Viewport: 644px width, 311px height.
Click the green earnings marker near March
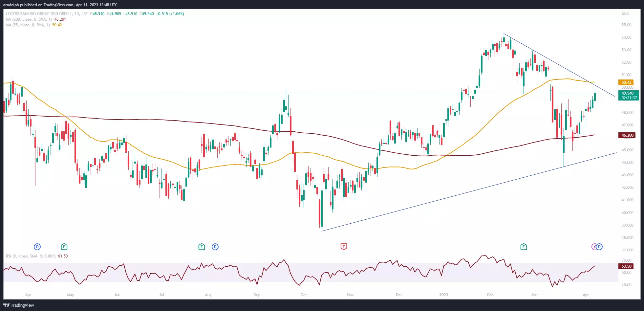pos(524,247)
